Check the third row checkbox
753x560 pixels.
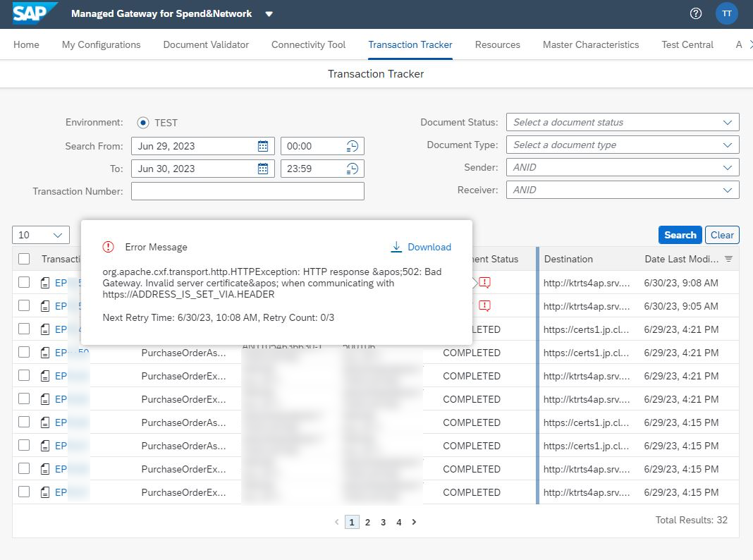point(23,329)
